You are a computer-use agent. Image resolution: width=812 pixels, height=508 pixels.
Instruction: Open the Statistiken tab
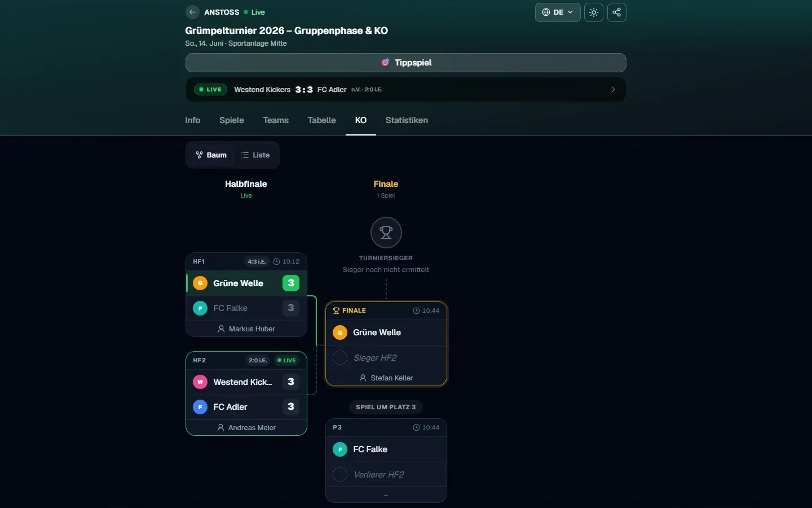(407, 120)
